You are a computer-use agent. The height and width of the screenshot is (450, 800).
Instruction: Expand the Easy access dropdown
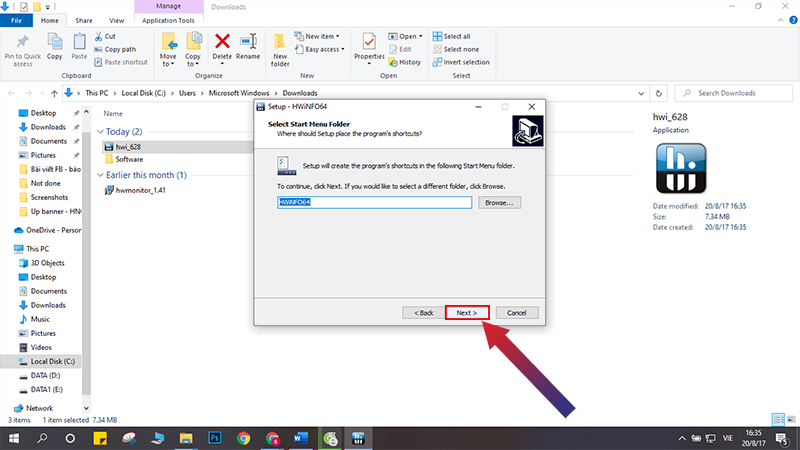[343, 49]
